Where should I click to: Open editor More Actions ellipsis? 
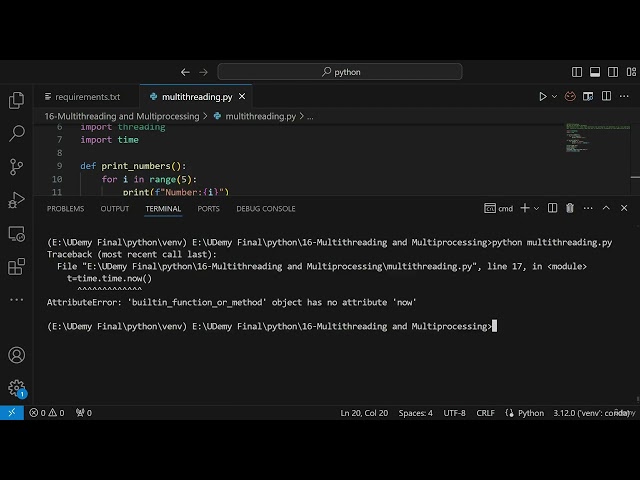pyautogui.click(x=624, y=96)
